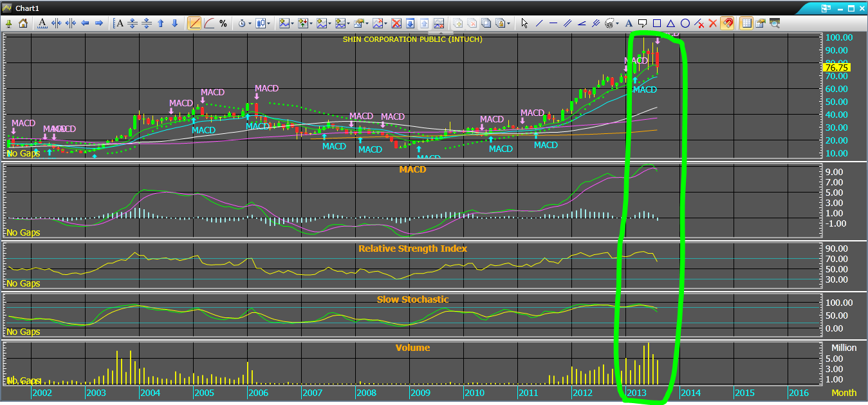Click the MACD pane title
This screenshot has height=405, width=868.
pos(412,170)
